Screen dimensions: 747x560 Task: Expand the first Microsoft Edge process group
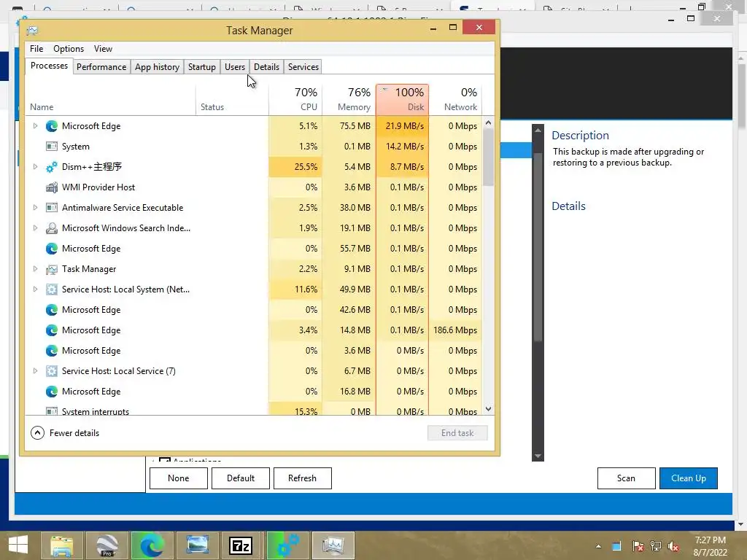(x=35, y=126)
